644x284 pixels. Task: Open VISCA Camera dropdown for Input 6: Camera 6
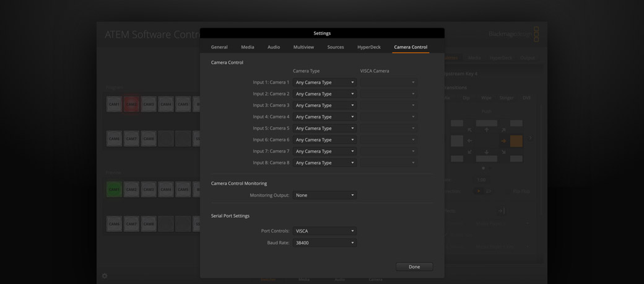pyautogui.click(x=388, y=140)
